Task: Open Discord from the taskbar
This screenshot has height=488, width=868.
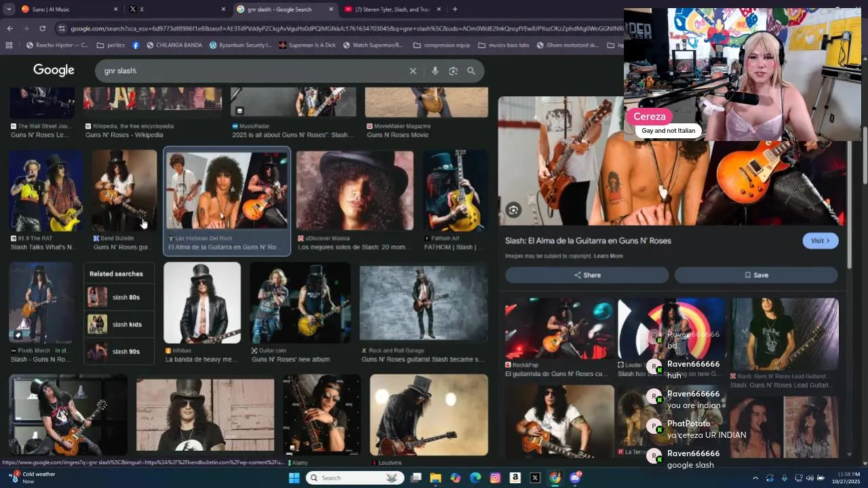Action: click(x=575, y=478)
